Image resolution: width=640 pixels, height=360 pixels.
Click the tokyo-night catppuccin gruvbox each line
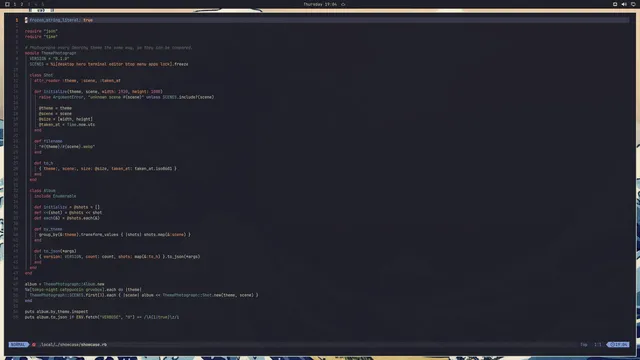coord(83,290)
